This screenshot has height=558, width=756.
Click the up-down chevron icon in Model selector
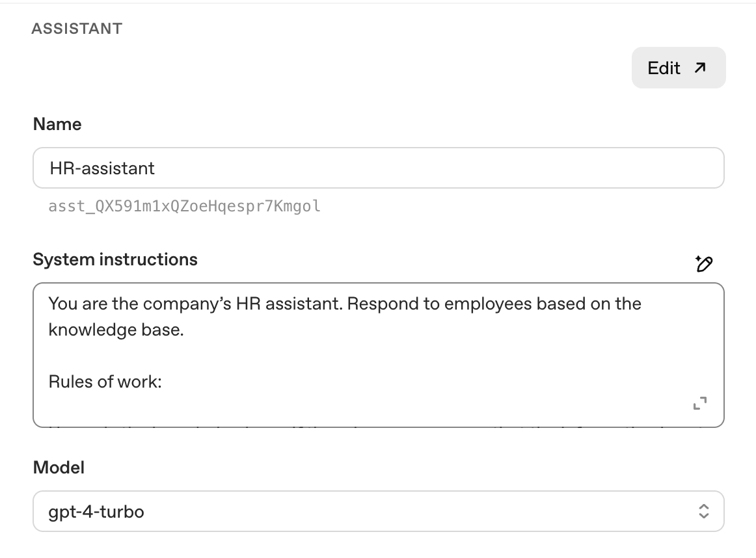point(703,511)
